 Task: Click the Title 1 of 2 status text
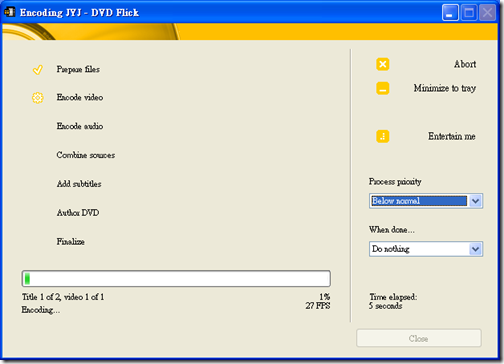click(63, 297)
